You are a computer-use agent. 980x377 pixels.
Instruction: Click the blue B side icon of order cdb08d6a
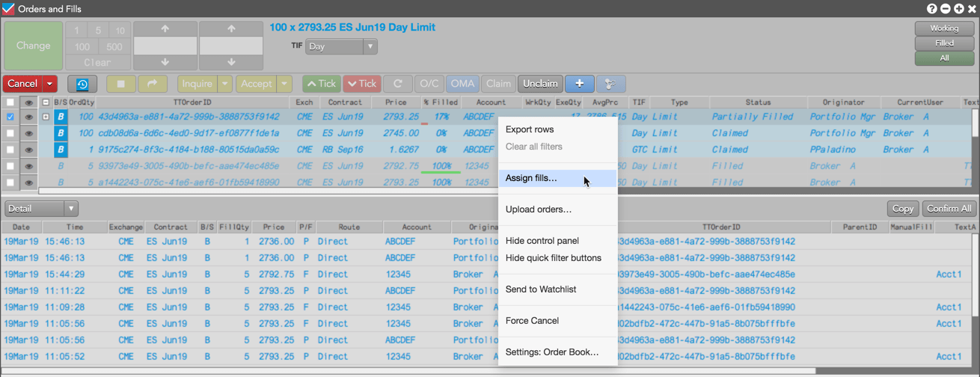[x=61, y=133]
